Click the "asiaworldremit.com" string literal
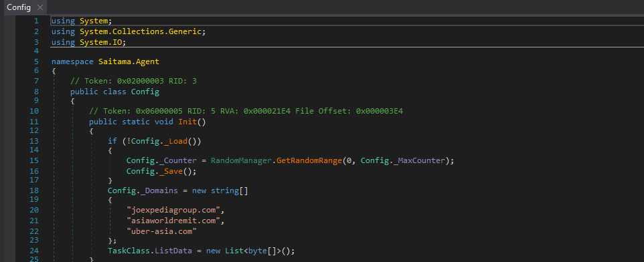Image resolution: width=644 pixels, height=262 pixels. point(174,221)
